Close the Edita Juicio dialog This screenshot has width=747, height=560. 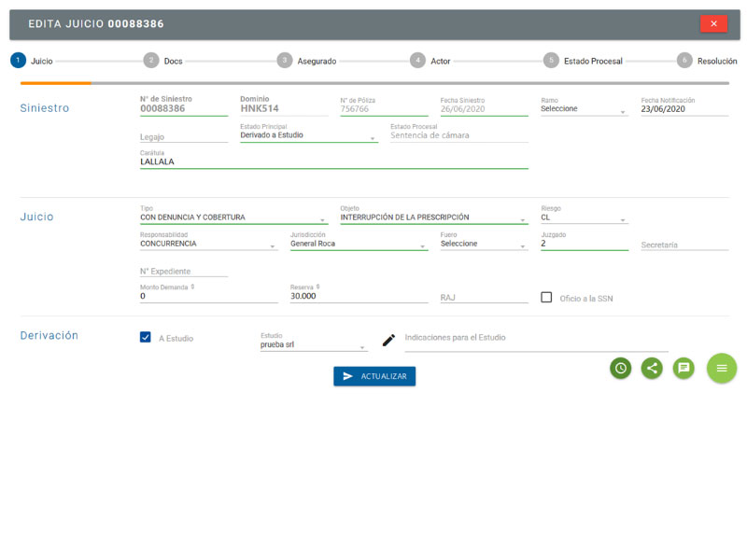tap(713, 24)
